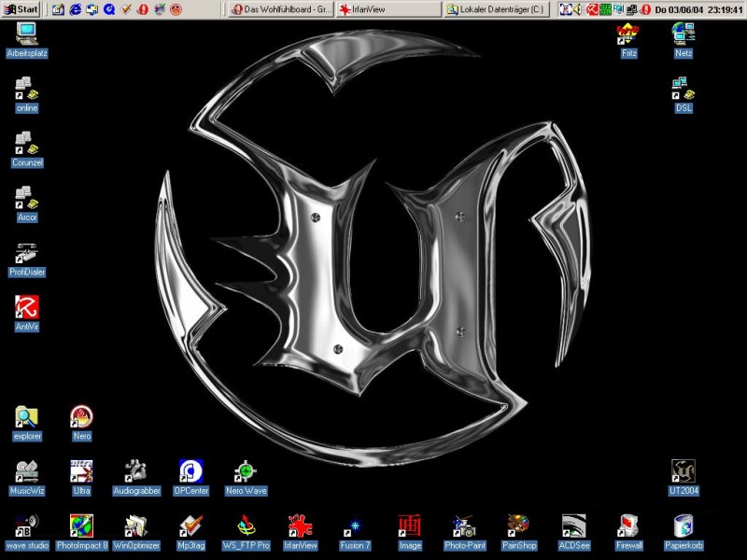Screen dimensions: 747x560
Task: Open the Arbeitsplatz desktop icon
Action: pos(27,35)
